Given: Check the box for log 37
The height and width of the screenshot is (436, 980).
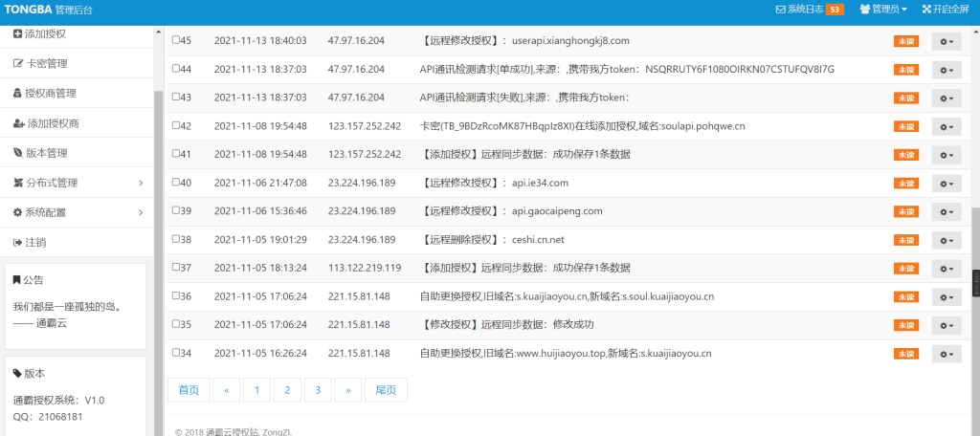Looking at the screenshot, I should 176,268.
